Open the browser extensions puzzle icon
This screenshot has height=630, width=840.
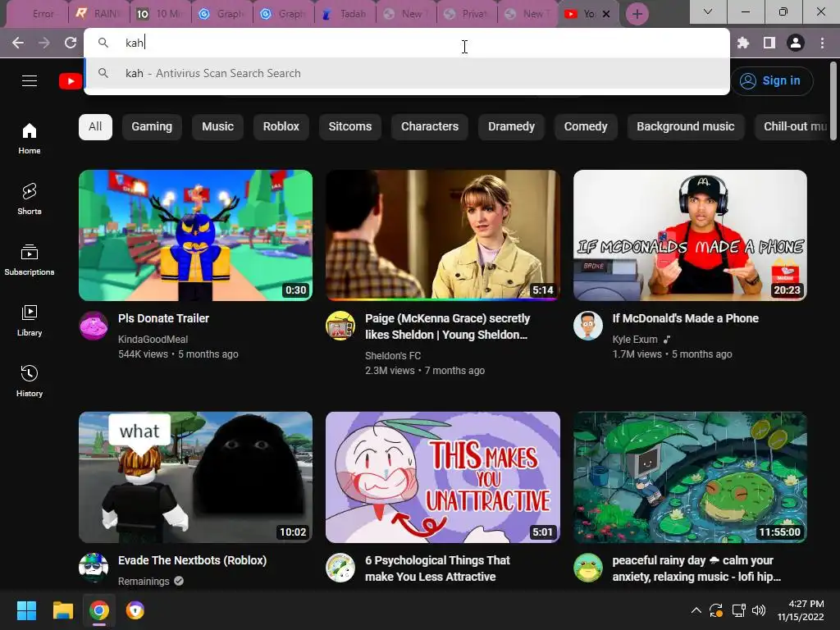[x=743, y=43]
